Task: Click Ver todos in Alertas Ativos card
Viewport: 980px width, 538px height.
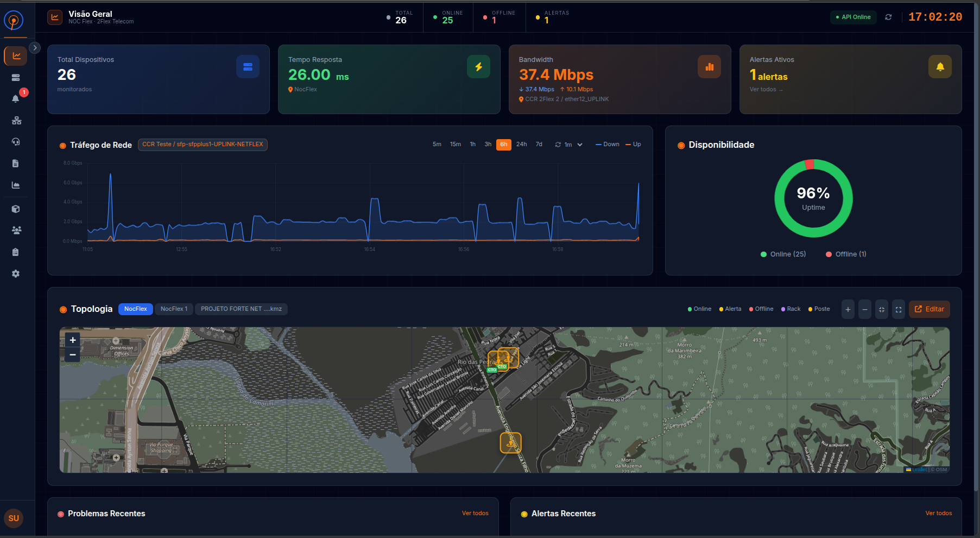Action: tap(766, 90)
